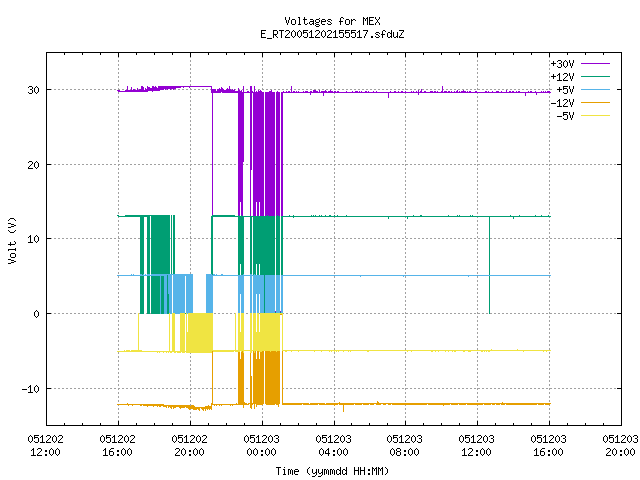Viewport: 640px width, 480px height.
Task: Click the purple +30V legend line sample
Action: point(595,64)
